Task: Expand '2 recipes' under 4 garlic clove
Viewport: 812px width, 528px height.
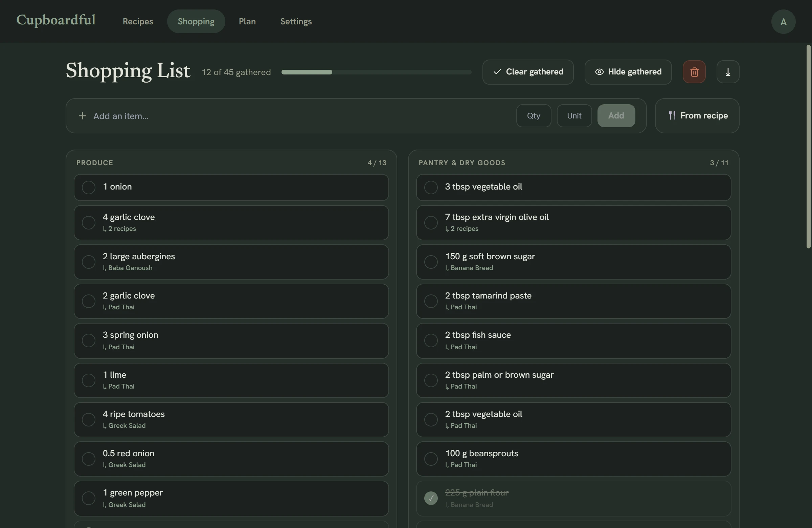Action: tap(119, 229)
